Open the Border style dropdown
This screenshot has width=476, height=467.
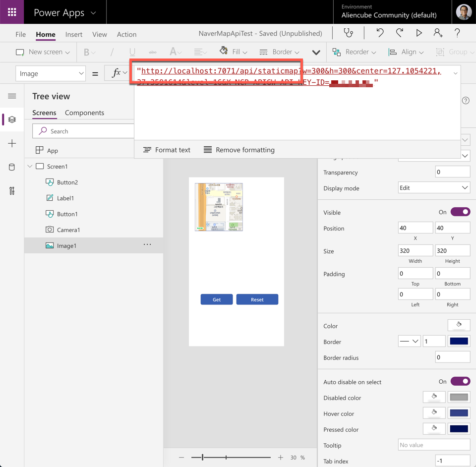409,341
